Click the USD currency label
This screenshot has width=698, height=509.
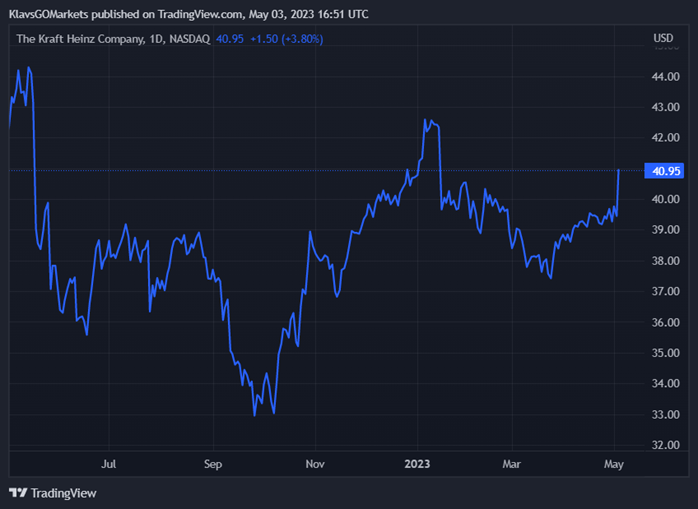pos(663,38)
